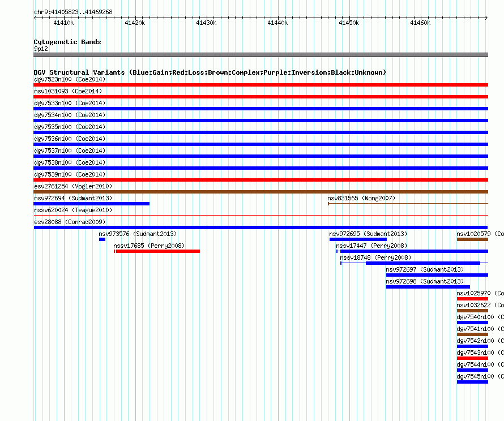Click the dgv7533n100 (Coe2014) label
Image resolution: width=504 pixels, height=421 pixels.
pos(70,103)
